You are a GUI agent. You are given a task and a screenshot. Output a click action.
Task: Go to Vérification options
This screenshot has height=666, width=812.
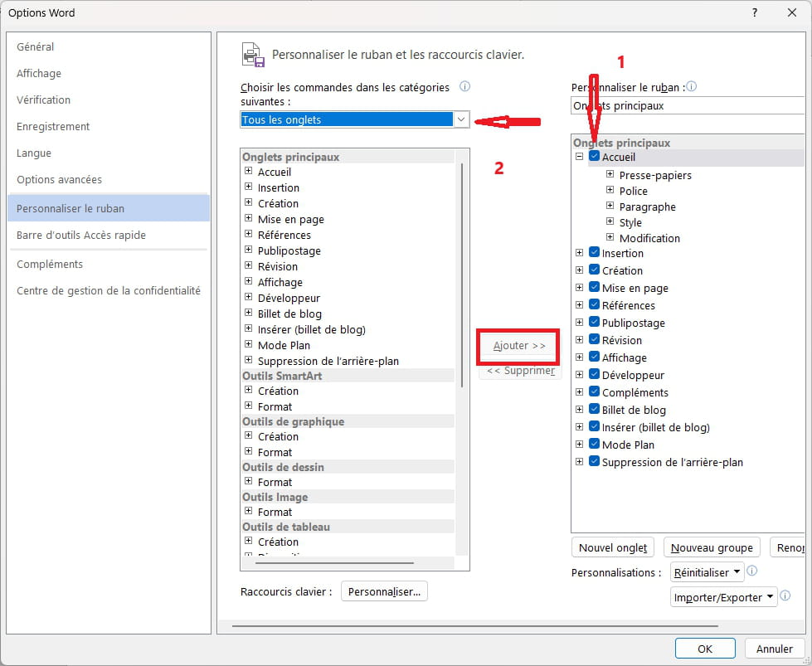click(x=109, y=100)
